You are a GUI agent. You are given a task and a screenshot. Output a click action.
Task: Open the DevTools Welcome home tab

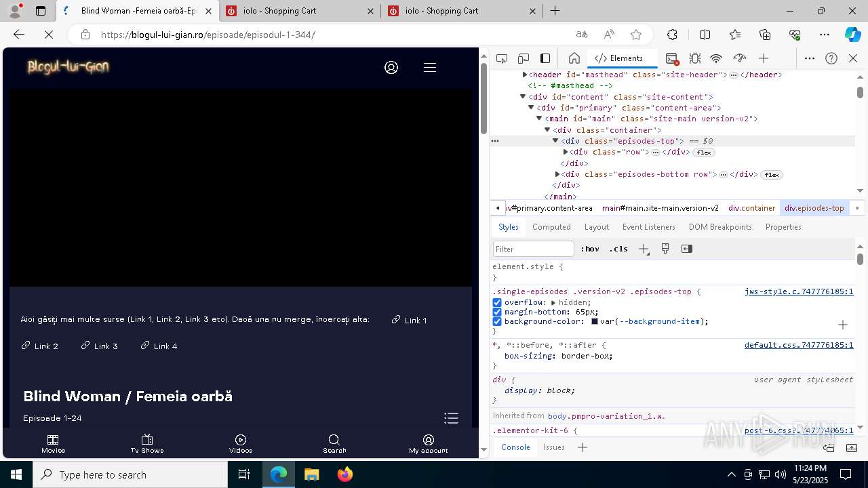[x=574, y=58]
